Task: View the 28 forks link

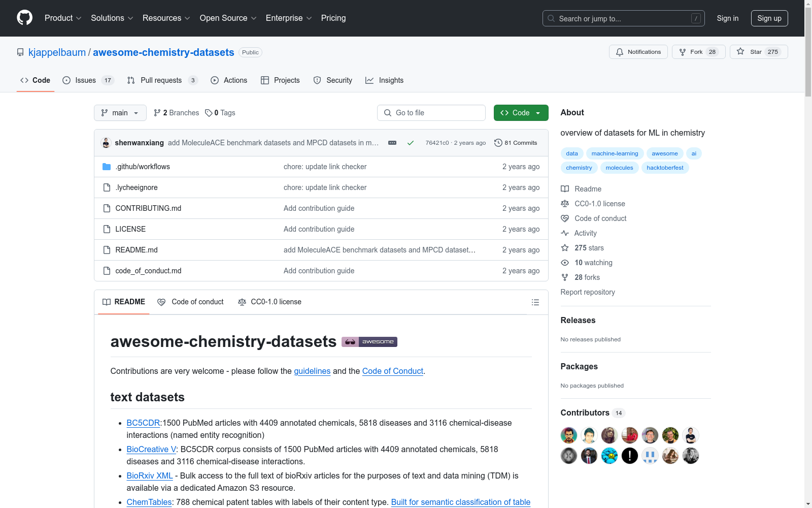Action: click(580, 277)
